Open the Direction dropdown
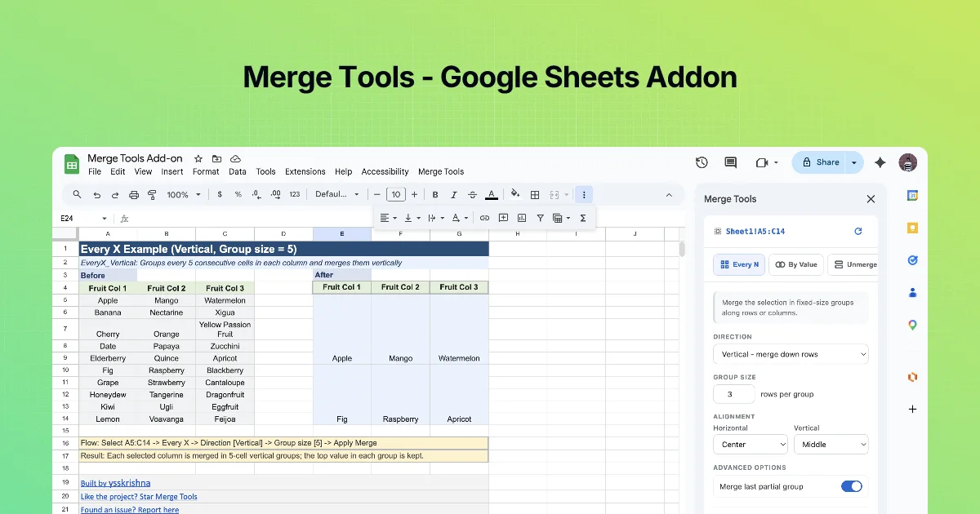980x514 pixels. click(x=791, y=354)
